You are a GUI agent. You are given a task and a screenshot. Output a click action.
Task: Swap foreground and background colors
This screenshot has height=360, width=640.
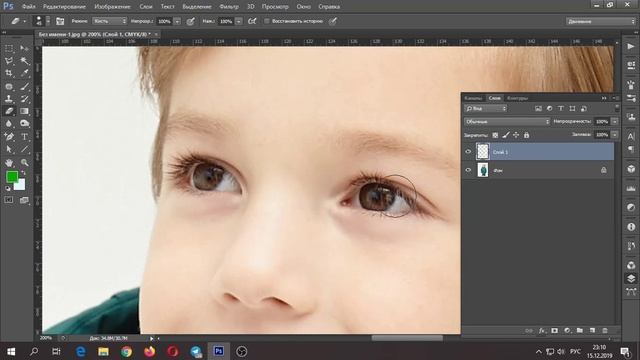(23, 173)
